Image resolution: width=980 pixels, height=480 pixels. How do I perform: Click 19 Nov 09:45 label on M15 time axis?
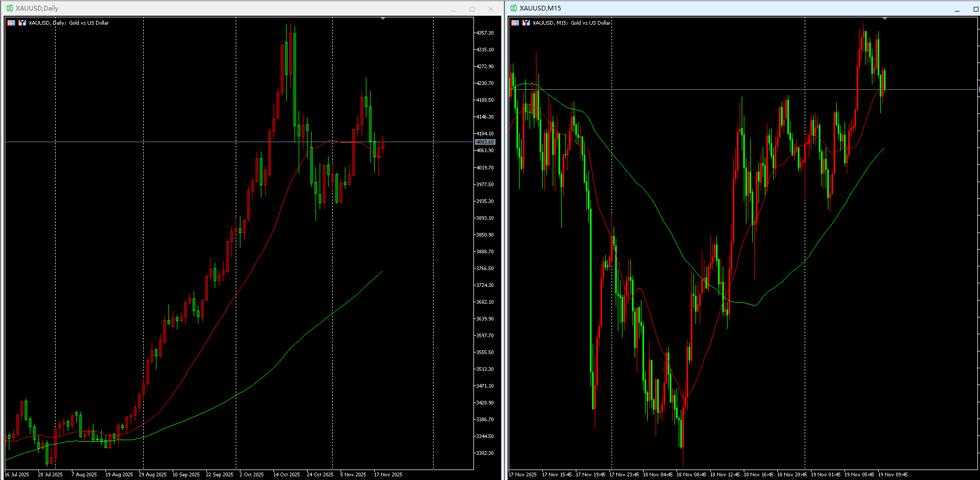tap(893, 474)
